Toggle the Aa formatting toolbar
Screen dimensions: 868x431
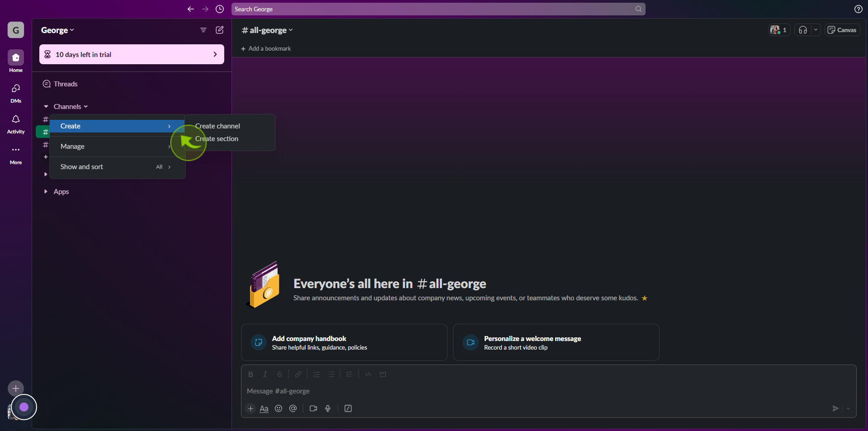tap(264, 408)
